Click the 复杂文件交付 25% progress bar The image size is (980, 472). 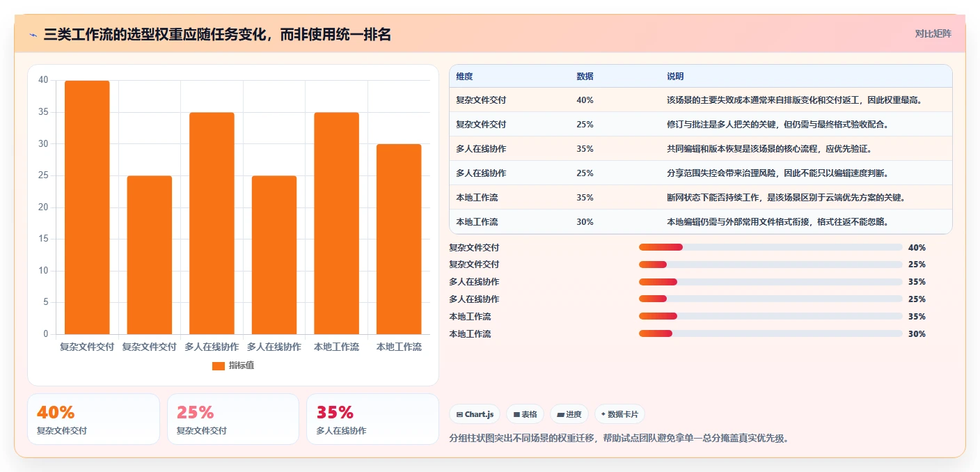[x=770, y=265]
